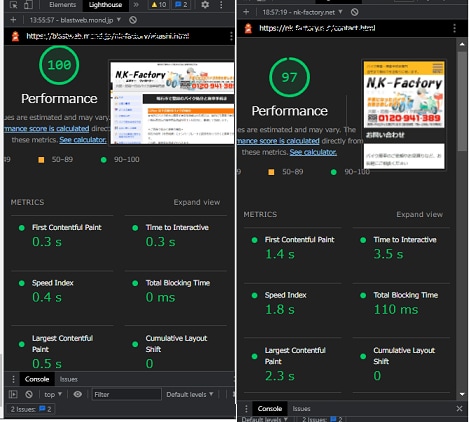This screenshot has width=470, height=422.
Task: Open the Lighthouse tab
Action: (x=105, y=5)
